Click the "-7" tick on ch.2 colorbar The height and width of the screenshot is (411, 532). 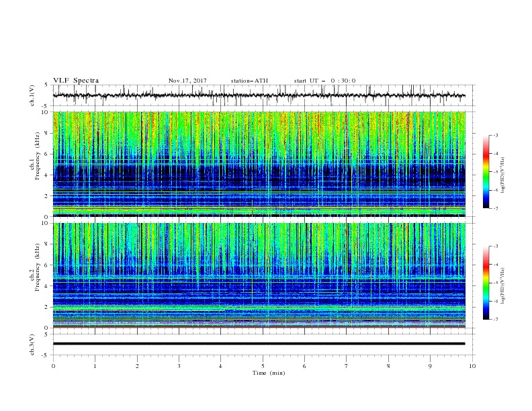coord(496,319)
